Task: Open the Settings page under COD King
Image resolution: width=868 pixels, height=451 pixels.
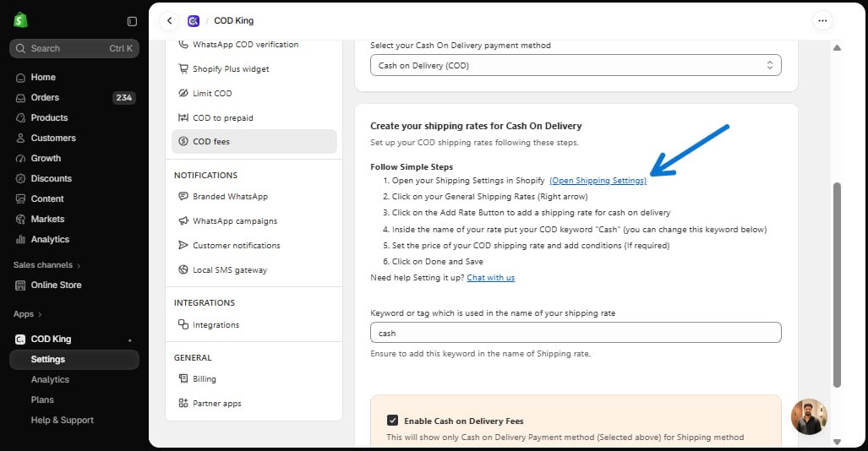Action: 74,359
